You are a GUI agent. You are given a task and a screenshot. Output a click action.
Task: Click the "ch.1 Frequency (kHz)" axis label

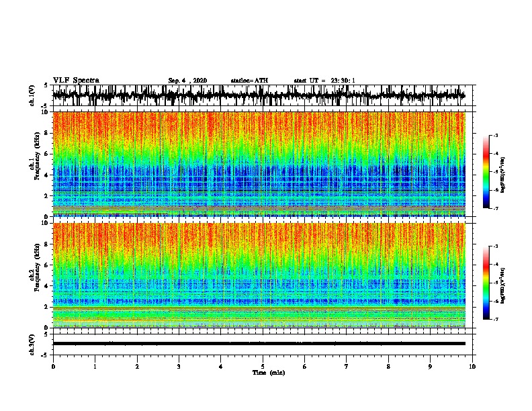pyautogui.click(x=35, y=156)
